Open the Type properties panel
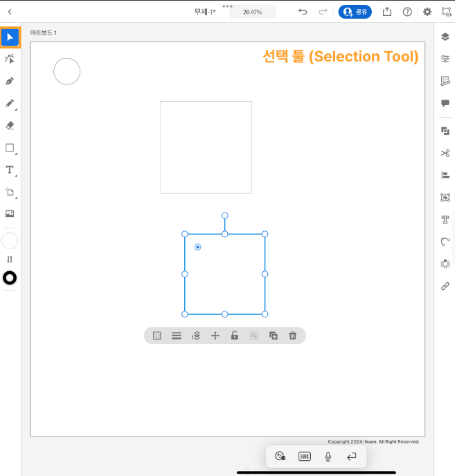The image size is (455, 476). [x=445, y=219]
